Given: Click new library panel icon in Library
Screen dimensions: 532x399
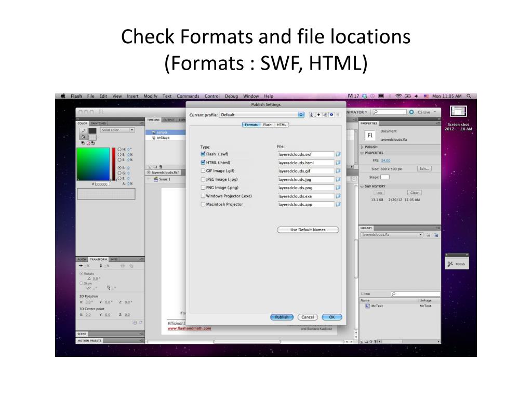Looking at the screenshot, I should tap(436, 235).
